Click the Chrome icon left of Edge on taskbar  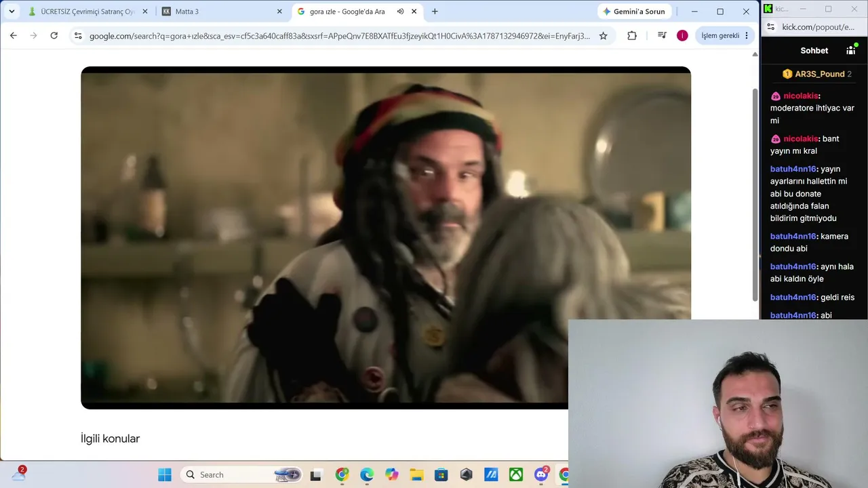(342, 474)
